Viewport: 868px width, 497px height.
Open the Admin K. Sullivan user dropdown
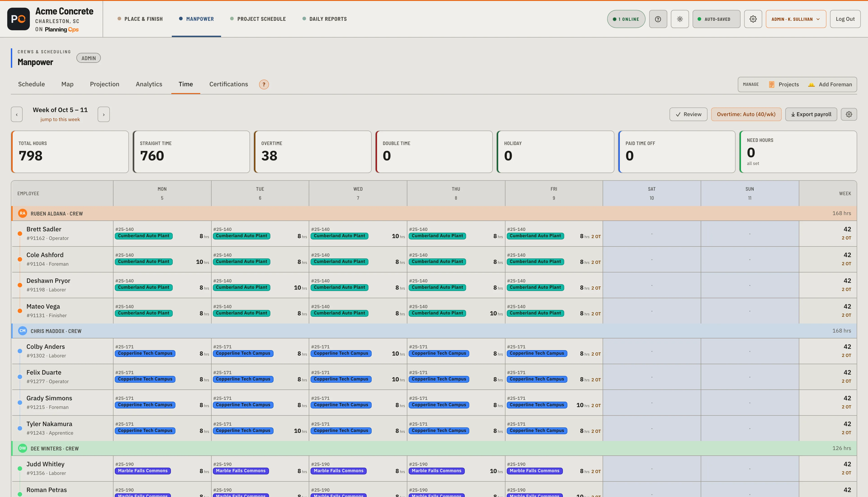click(x=796, y=19)
